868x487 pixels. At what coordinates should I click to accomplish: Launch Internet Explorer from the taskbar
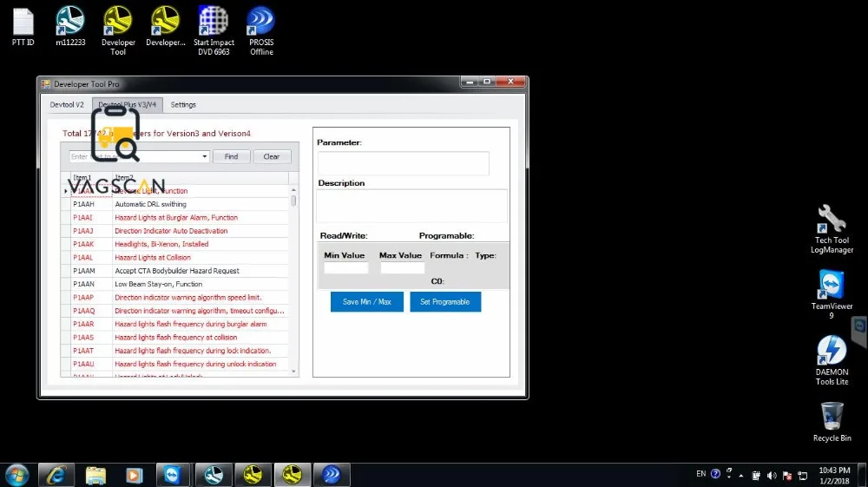pyautogui.click(x=56, y=475)
